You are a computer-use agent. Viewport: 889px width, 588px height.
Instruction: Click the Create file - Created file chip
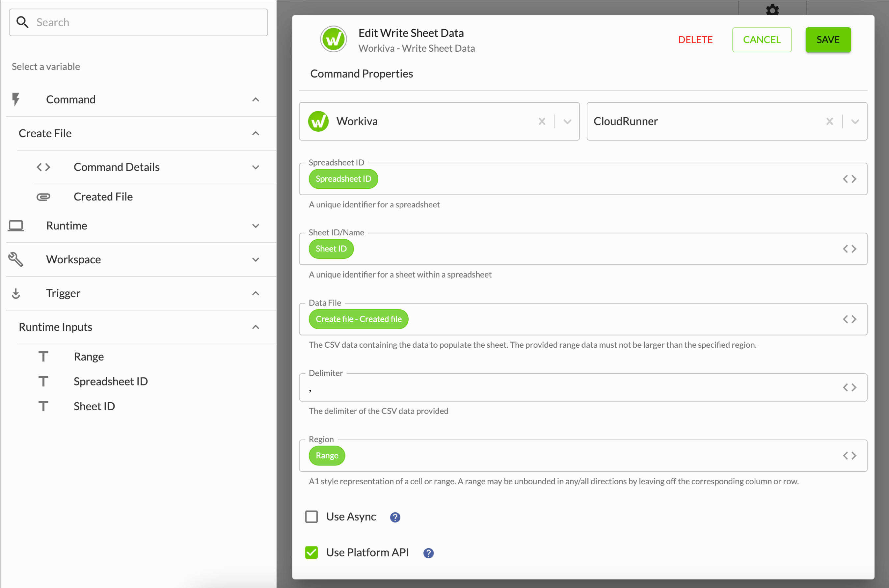359,319
